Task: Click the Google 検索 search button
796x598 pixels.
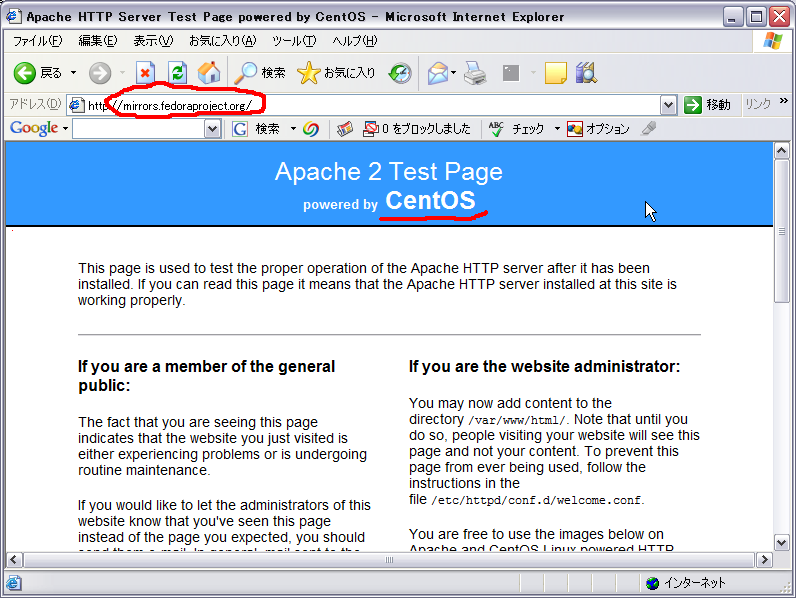Action: tap(256, 129)
